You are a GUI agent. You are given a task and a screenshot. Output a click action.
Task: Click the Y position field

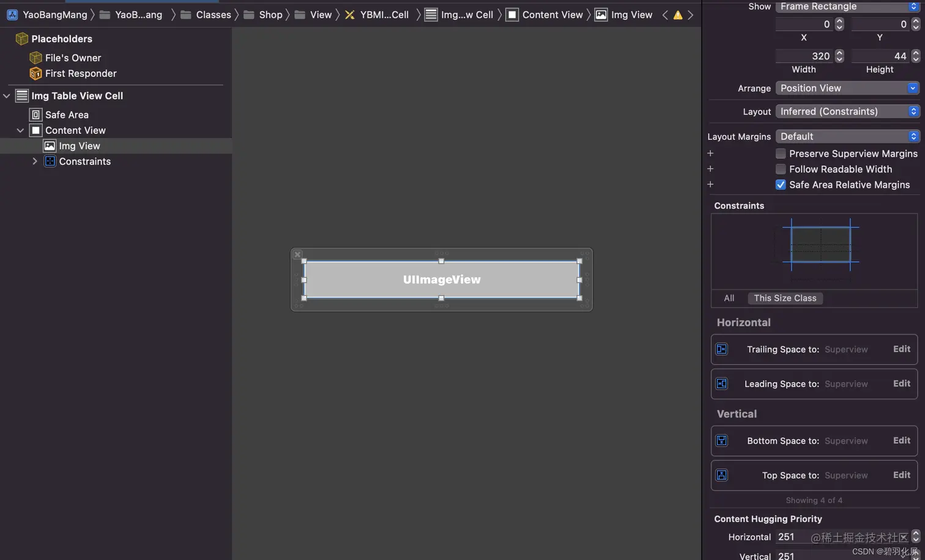tap(880, 24)
